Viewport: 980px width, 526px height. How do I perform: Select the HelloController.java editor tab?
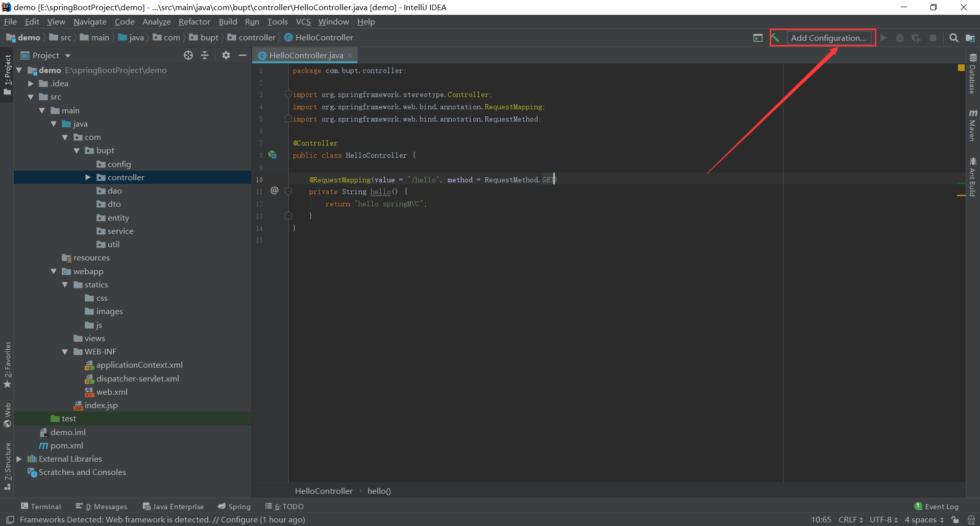pos(306,55)
